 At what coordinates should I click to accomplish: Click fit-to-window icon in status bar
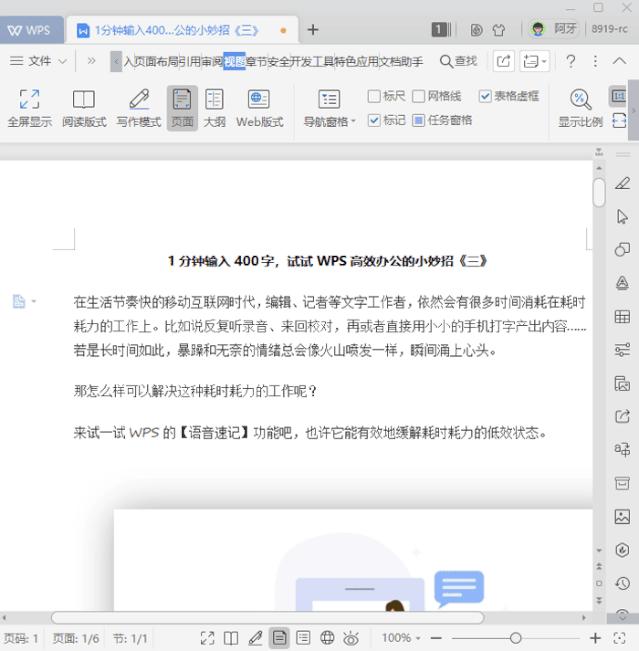(619, 638)
